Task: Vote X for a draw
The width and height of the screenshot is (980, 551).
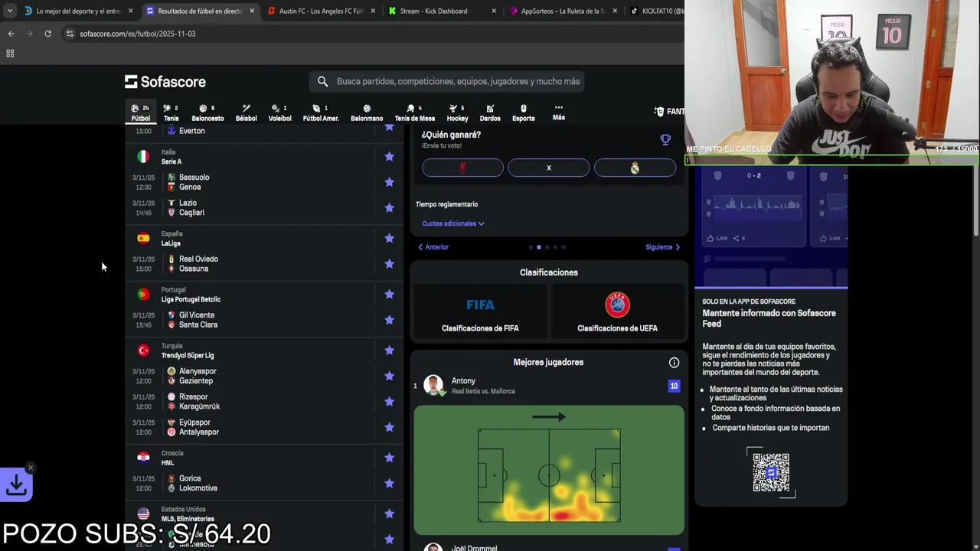Action: (x=549, y=168)
